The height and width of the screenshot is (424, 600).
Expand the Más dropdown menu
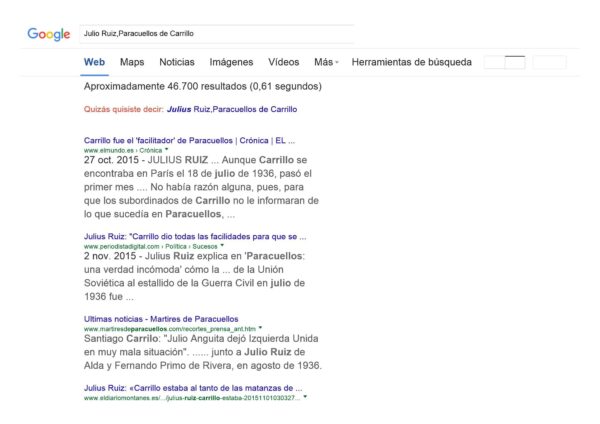point(326,62)
